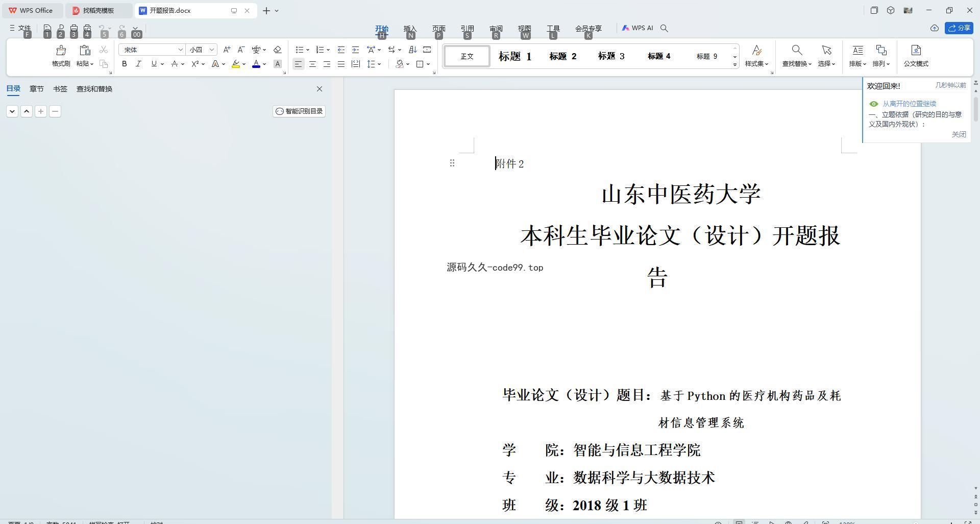Image resolution: width=980 pixels, height=524 pixels.
Task: Click the Arrange (排列) icon
Action: [x=881, y=50]
